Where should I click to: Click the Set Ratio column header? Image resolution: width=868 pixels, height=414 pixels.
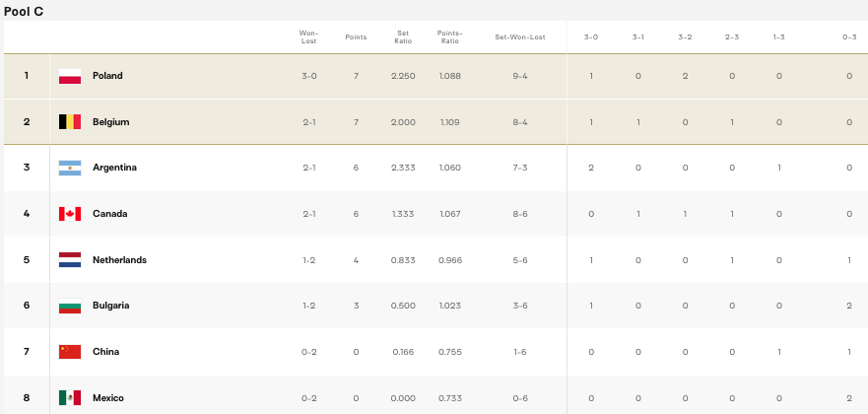[x=403, y=37]
